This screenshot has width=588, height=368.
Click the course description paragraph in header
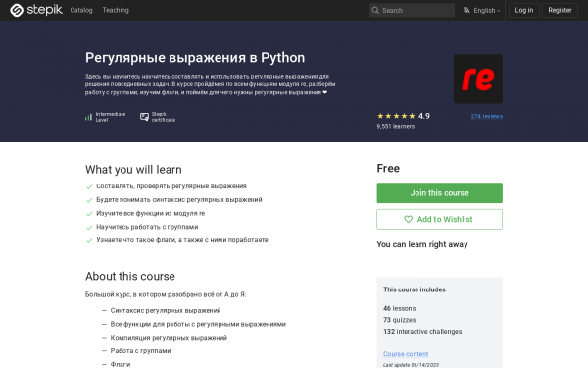coord(210,84)
